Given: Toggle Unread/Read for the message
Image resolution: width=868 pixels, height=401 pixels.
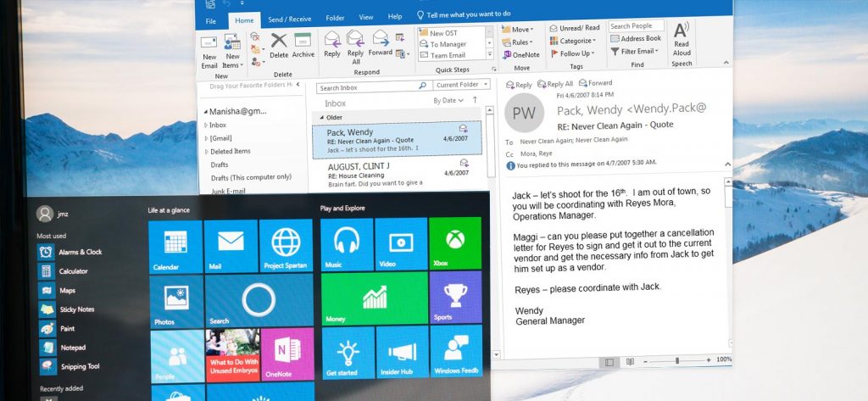Looking at the screenshot, I should pyautogui.click(x=574, y=28).
